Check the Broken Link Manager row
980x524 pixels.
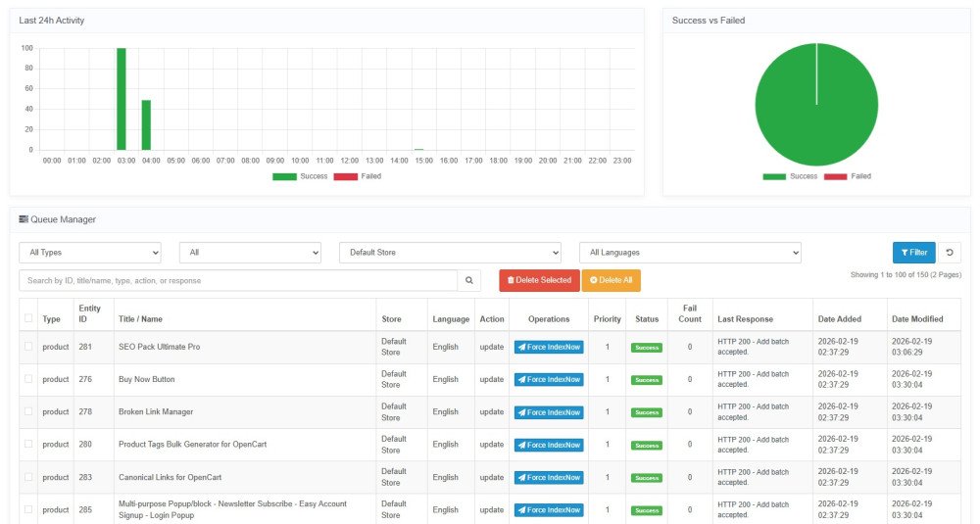tap(28, 411)
